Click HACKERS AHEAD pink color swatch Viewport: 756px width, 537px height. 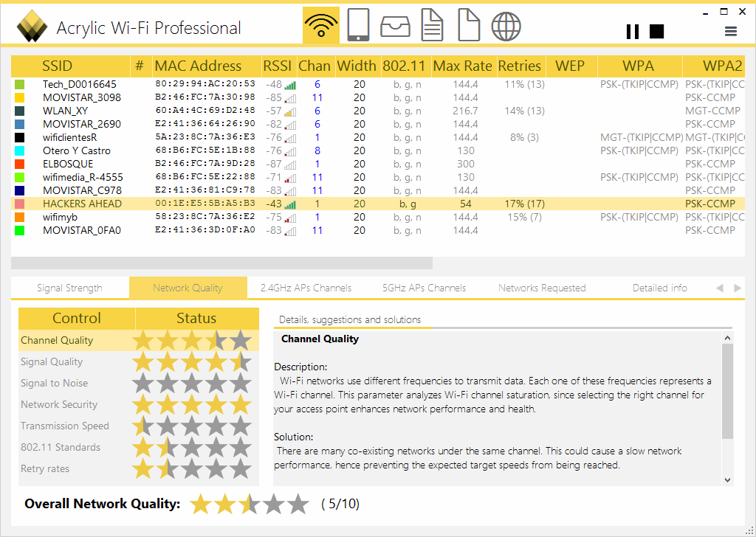pyautogui.click(x=20, y=204)
